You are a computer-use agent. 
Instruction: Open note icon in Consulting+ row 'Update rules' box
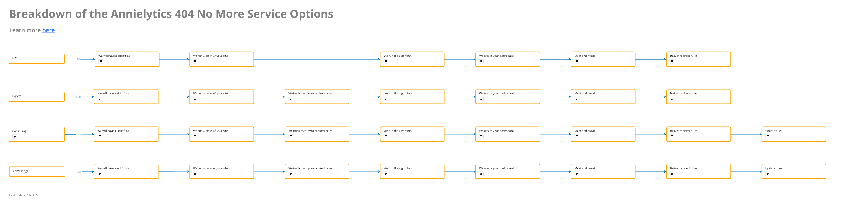(767, 174)
